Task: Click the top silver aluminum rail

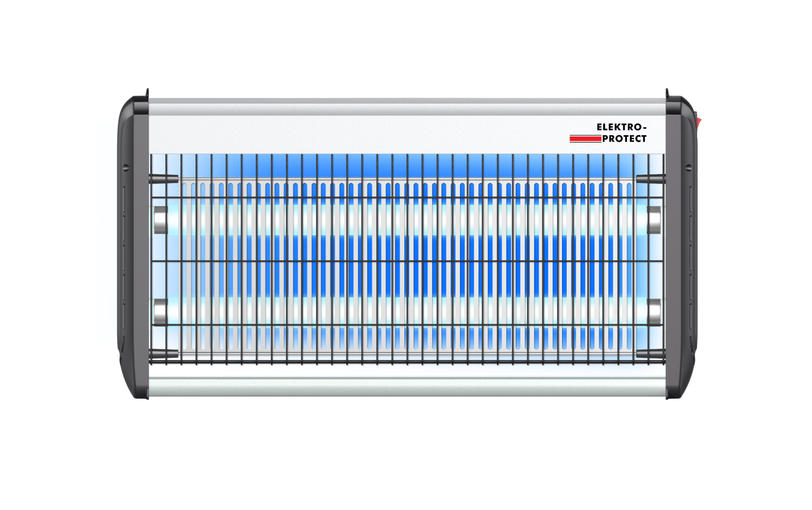Action: pyautogui.click(x=406, y=107)
